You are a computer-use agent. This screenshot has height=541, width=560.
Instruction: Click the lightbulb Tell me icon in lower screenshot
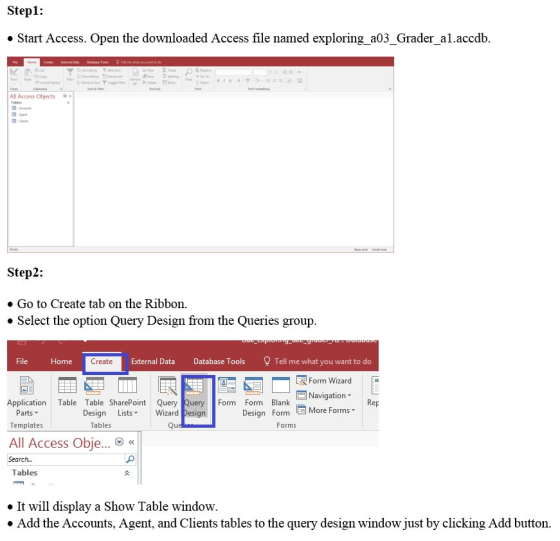pos(267,361)
